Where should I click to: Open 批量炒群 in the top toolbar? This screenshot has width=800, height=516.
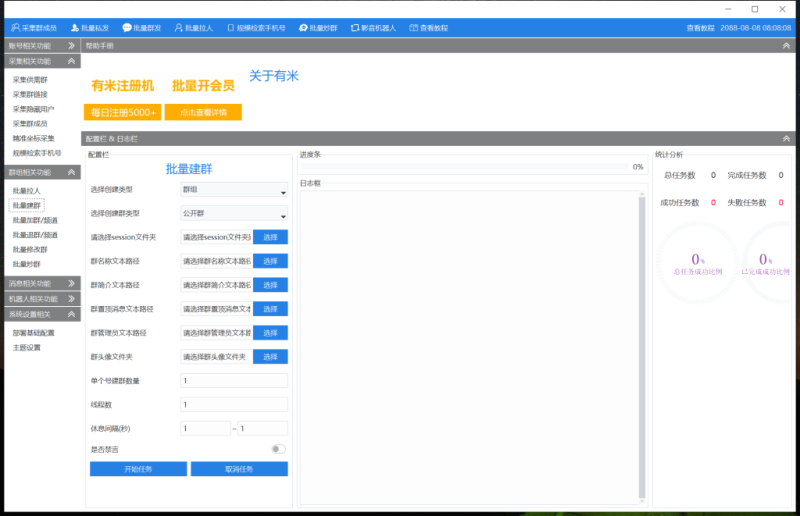[318, 28]
